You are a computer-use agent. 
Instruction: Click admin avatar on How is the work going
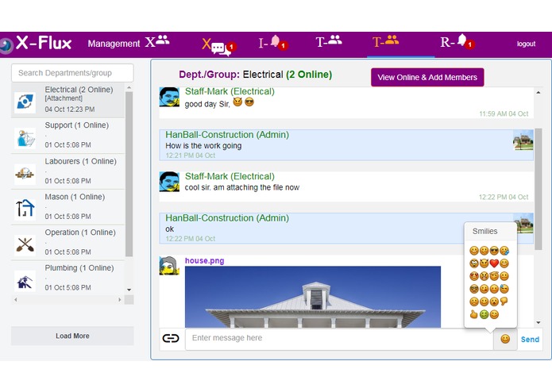click(x=523, y=140)
